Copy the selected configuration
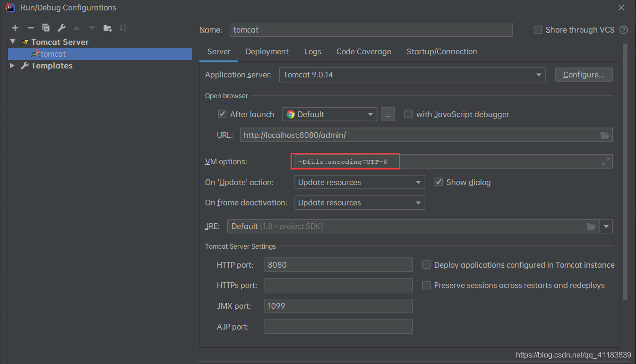Screen dimensions: 636x364 point(46,28)
